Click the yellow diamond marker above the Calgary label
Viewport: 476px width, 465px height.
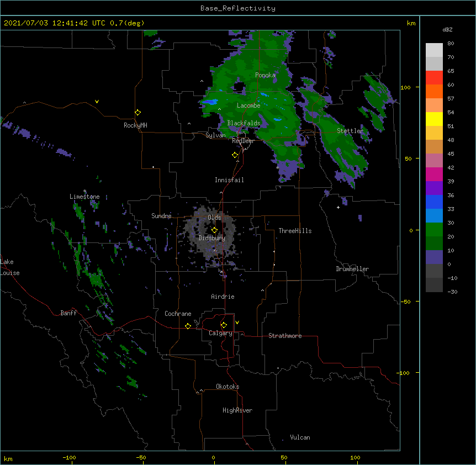click(x=224, y=325)
